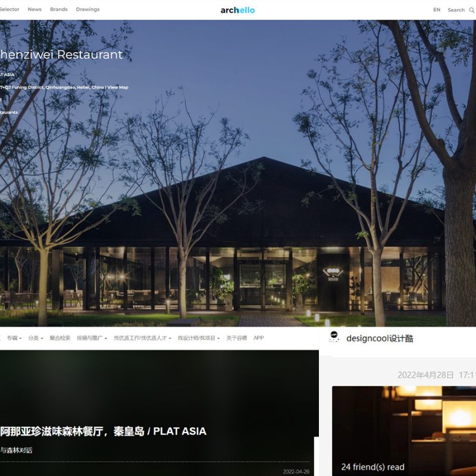Open the designcool设计酷 account name
Viewport: 476px width, 476px height.
[x=379, y=339]
